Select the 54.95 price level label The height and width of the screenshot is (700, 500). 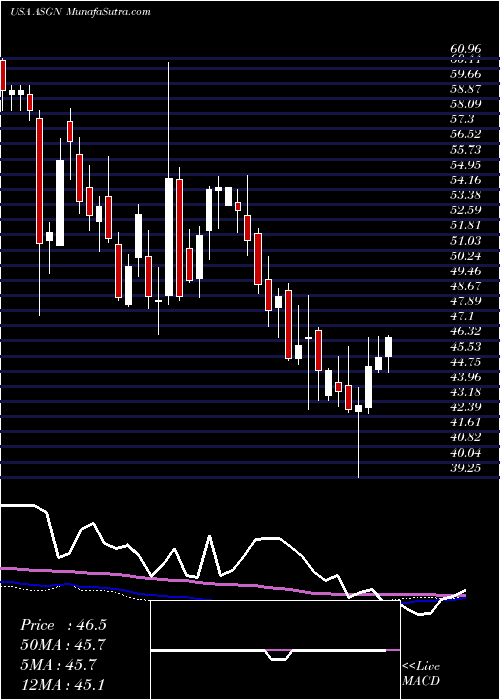tap(466, 165)
